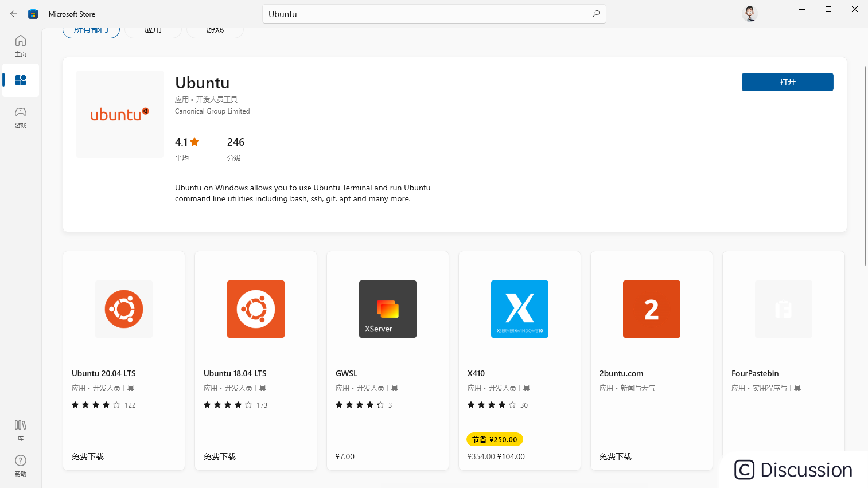This screenshot has height=488, width=868.
Task: Open the 帮助 help sidebar icon
Action: pos(21,466)
